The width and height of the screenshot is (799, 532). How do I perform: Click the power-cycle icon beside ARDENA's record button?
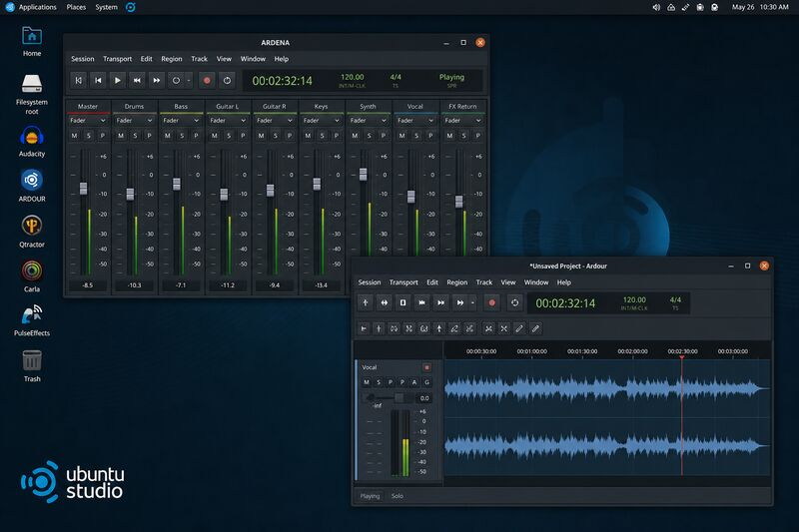227,81
